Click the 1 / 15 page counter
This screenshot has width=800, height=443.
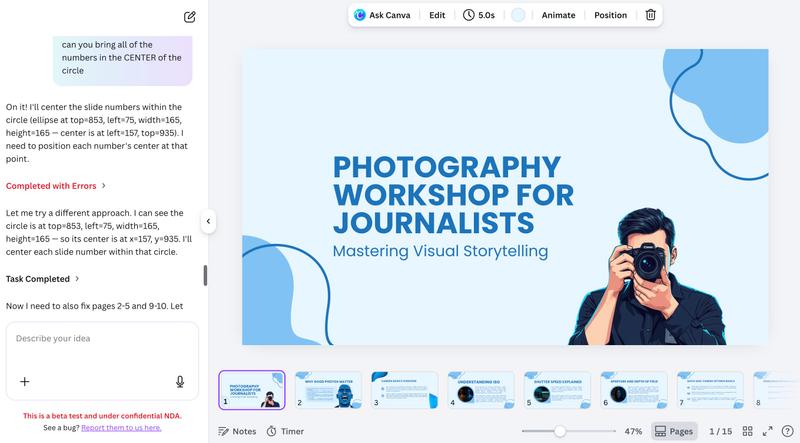720,431
